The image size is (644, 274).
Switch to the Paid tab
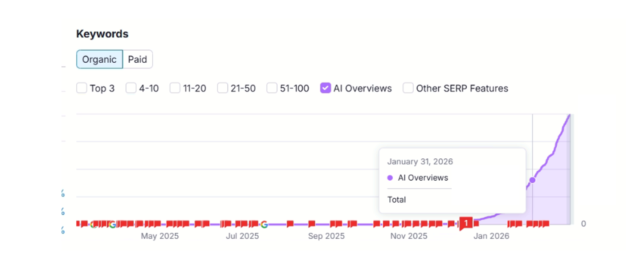(138, 60)
